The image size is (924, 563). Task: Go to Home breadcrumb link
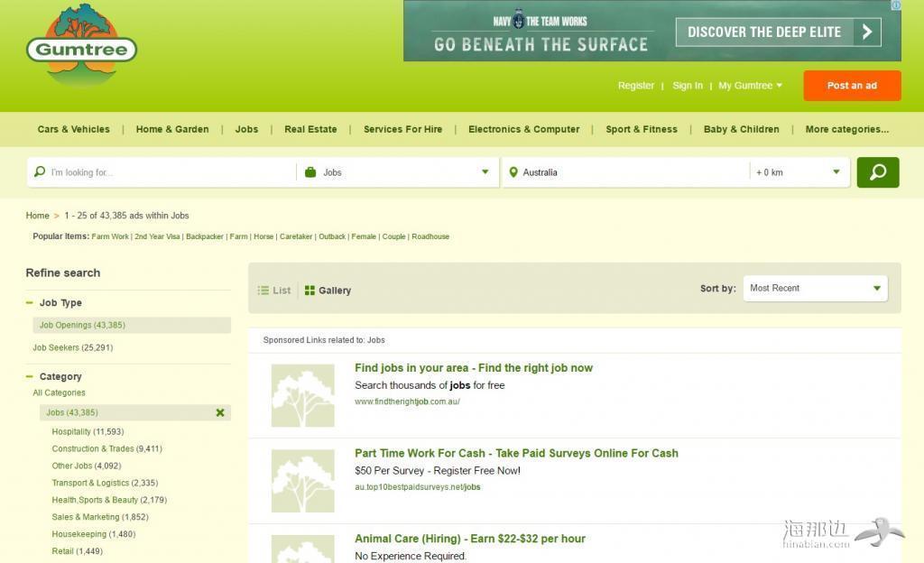pos(37,216)
